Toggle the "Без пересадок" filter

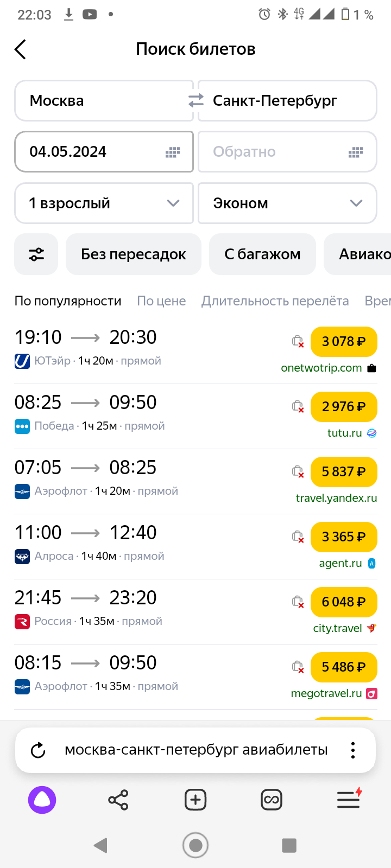(x=134, y=254)
